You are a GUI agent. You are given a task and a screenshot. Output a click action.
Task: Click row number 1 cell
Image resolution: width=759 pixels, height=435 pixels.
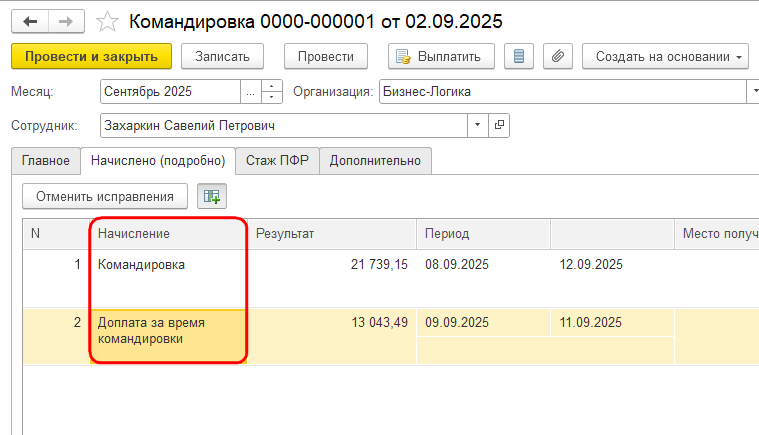[56, 278]
